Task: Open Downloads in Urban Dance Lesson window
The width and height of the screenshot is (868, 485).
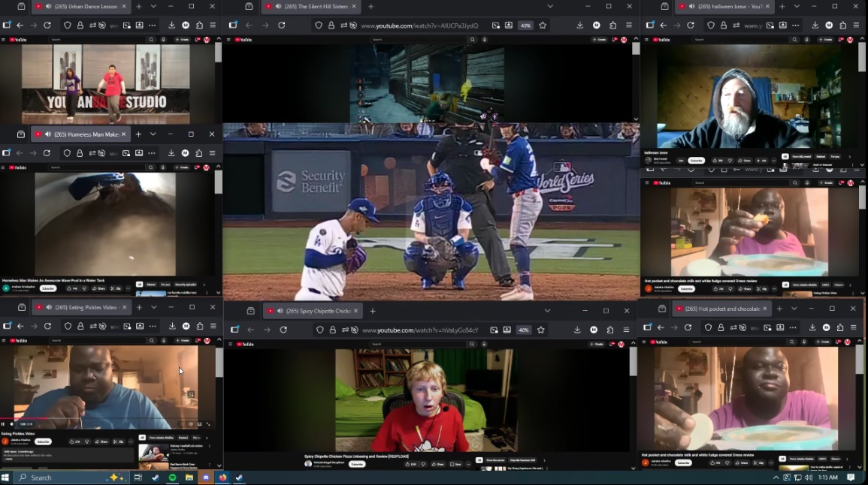Action: pos(171,25)
